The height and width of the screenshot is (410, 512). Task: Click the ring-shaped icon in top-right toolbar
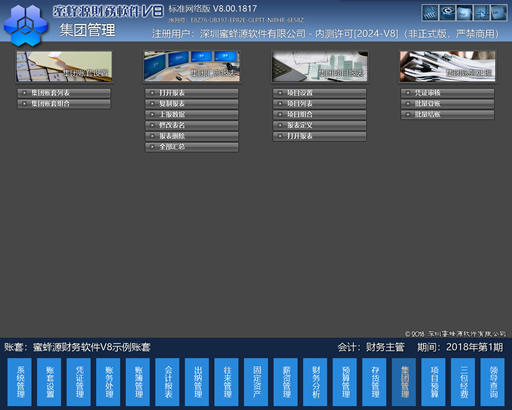[447, 13]
